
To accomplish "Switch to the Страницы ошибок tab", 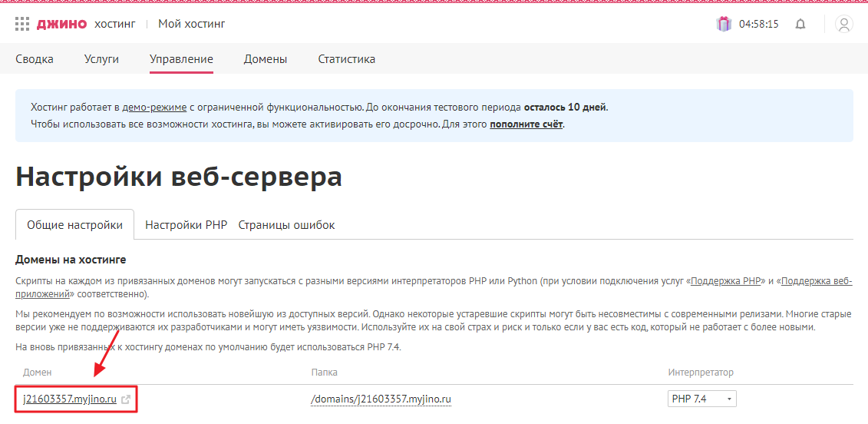I will click(x=286, y=225).
